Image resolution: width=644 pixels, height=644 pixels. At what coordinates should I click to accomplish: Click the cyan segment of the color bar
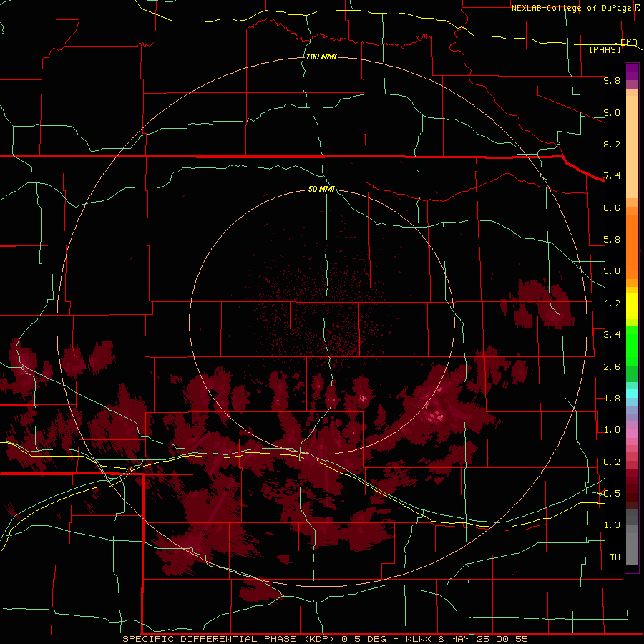[x=632, y=394]
